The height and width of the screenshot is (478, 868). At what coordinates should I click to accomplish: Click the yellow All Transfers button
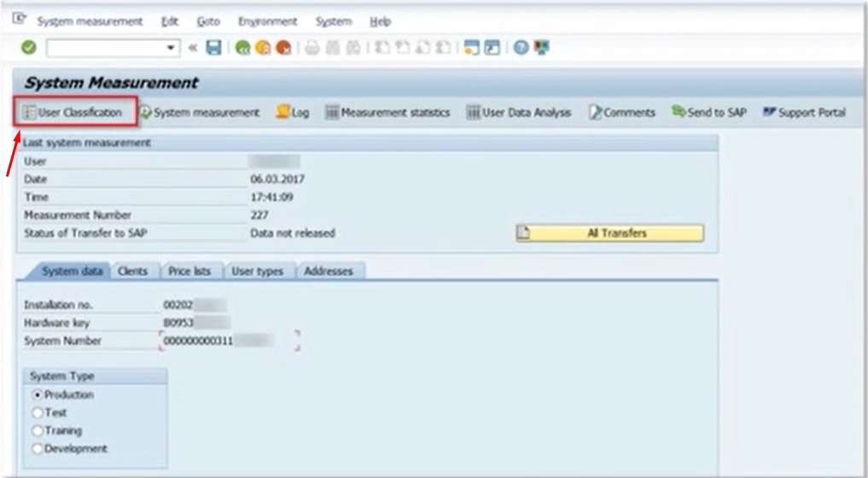(x=610, y=233)
